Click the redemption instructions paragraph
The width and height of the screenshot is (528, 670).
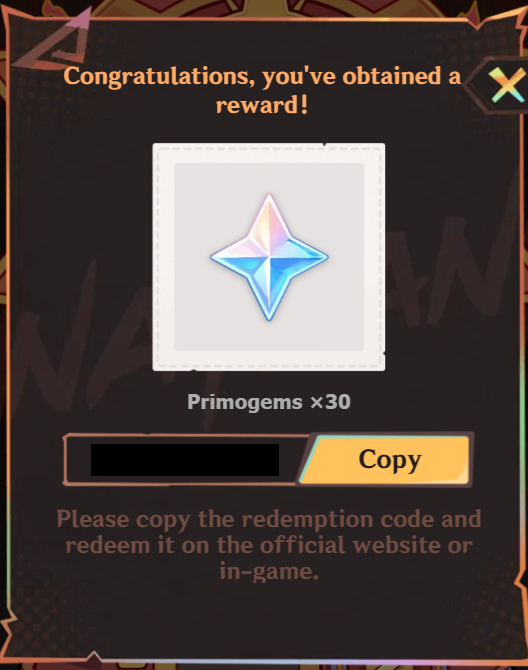(269, 545)
